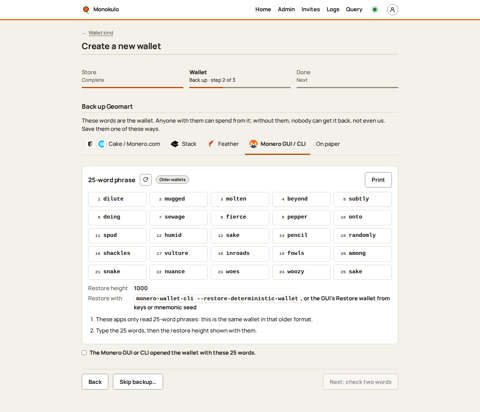The height and width of the screenshot is (412, 480).
Task: Click seed word 12 'humid'
Action: [179, 235]
